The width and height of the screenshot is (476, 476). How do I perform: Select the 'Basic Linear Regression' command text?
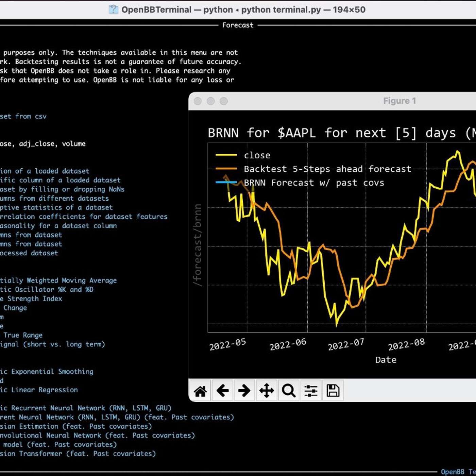click(39, 390)
